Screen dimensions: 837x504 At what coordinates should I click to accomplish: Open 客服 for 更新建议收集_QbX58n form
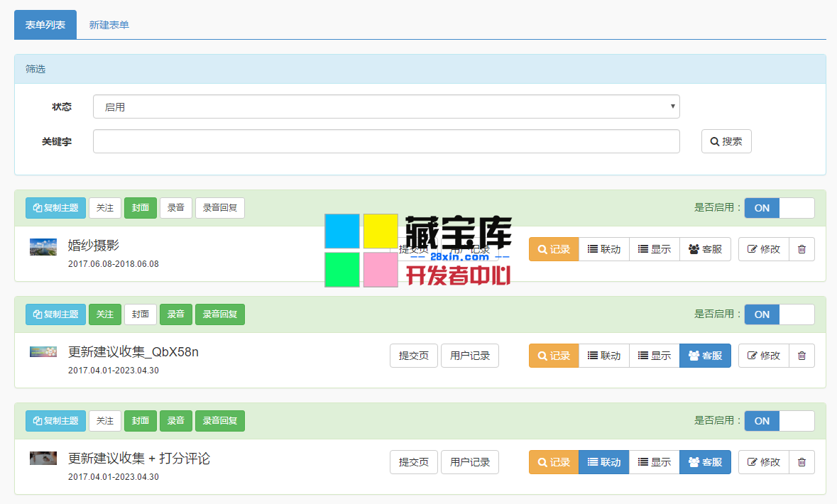pos(705,356)
